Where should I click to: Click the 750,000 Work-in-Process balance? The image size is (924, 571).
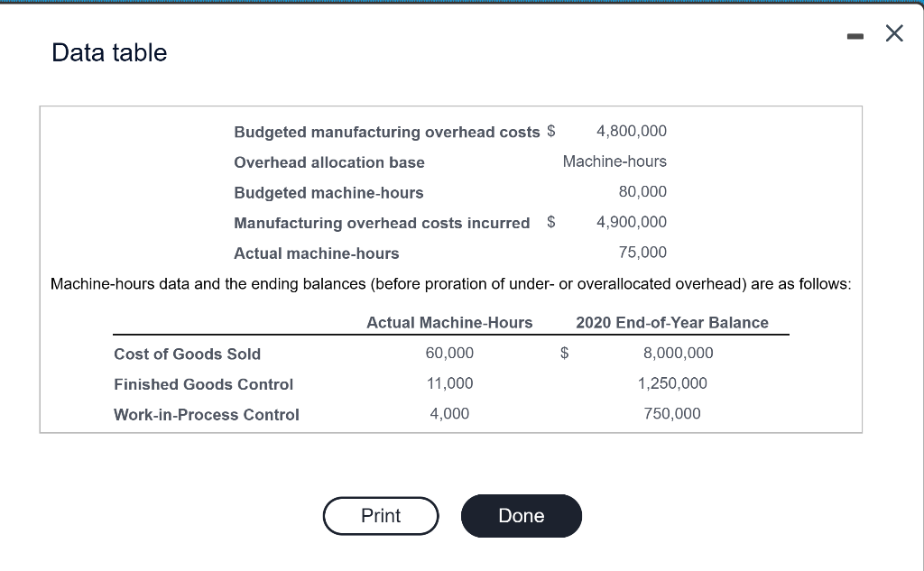(x=671, y=413)
